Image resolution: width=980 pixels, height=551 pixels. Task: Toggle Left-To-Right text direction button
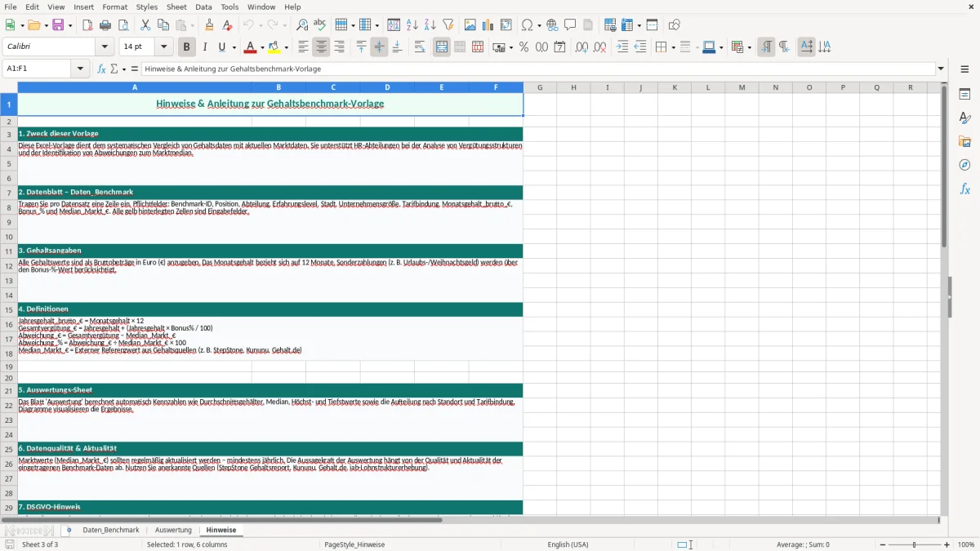[766, 47]
